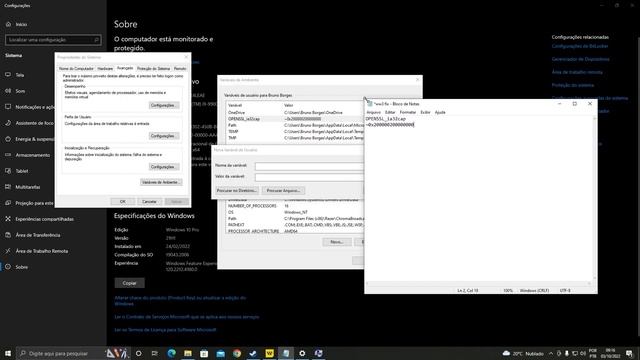
Task: Open Área de Trabalho Remota in sidebar
Action: 37,251
